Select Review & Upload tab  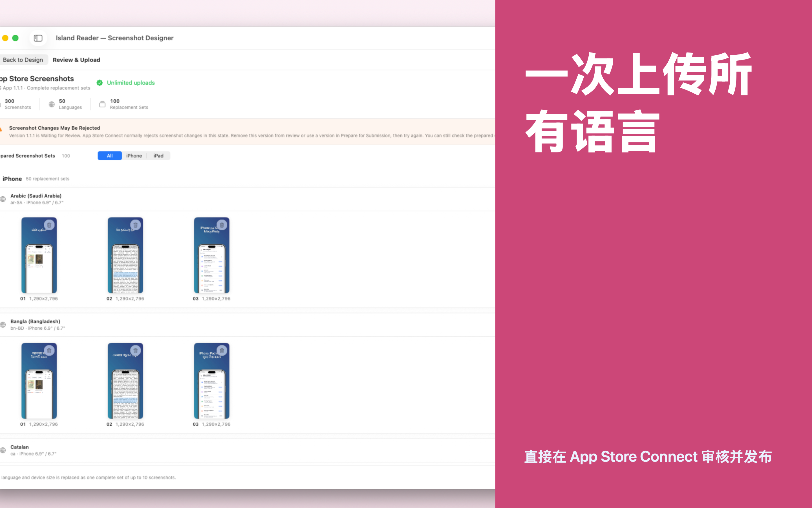[76, 60]
